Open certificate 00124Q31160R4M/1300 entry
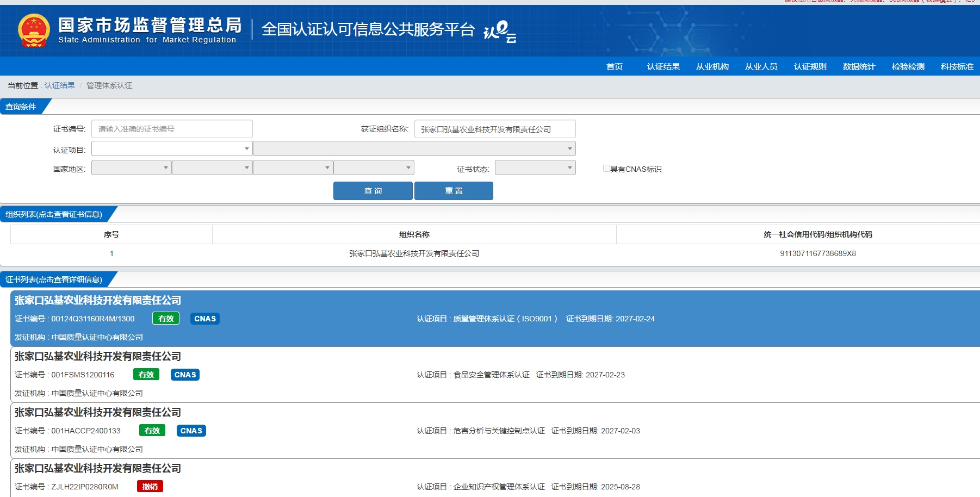Viewport: 980px width, 497px height. (495, 319)
